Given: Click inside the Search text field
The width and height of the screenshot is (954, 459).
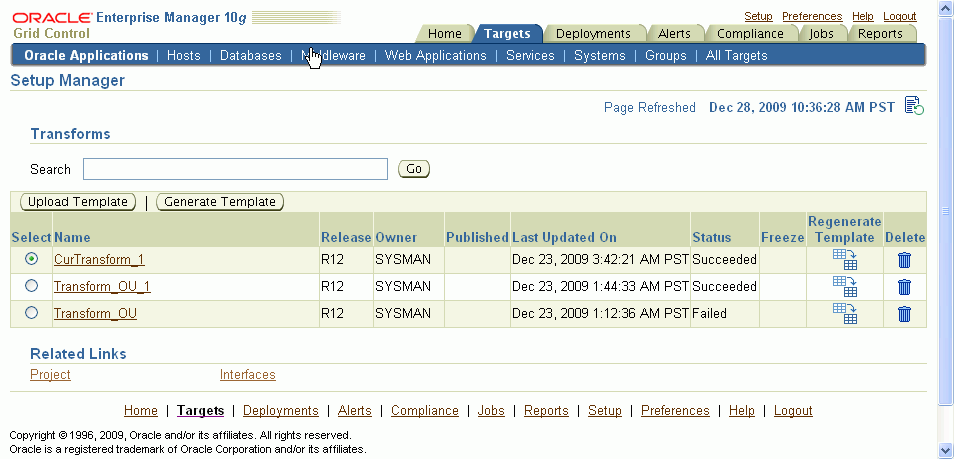Looking at the screenshot, I should click(235, 169).
